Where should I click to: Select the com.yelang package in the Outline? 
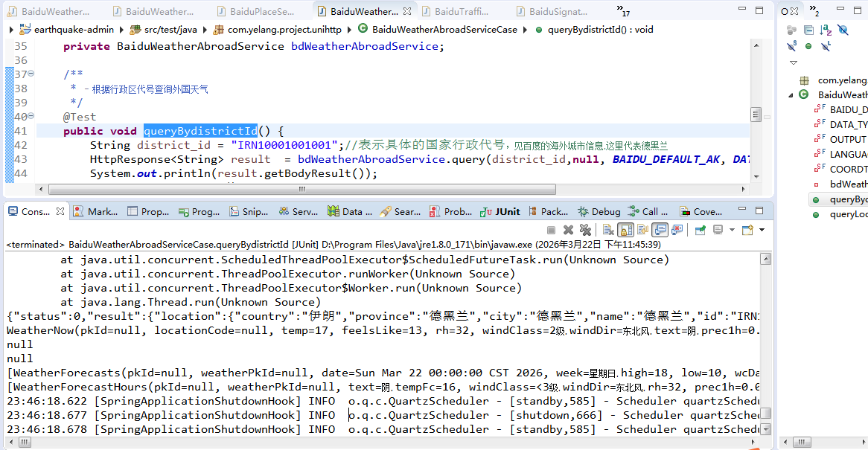coord(835,80)
